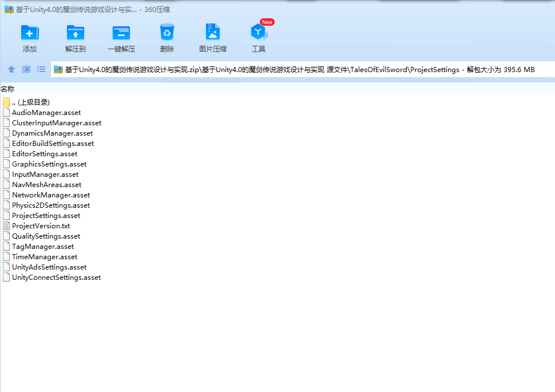Select EditorBuildSettings.asset file

pyautogui.click(x=53, y=144)
